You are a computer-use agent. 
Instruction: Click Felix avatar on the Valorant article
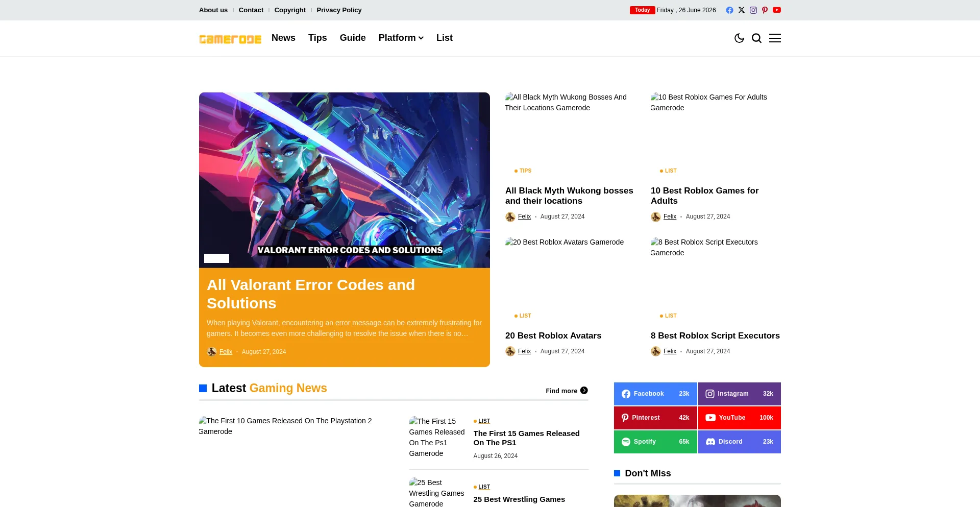(212, 352)
